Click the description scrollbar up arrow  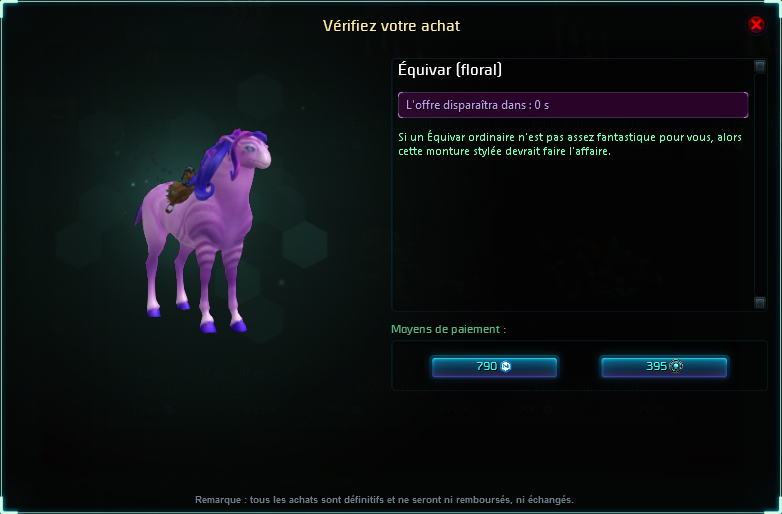[760, 66]
